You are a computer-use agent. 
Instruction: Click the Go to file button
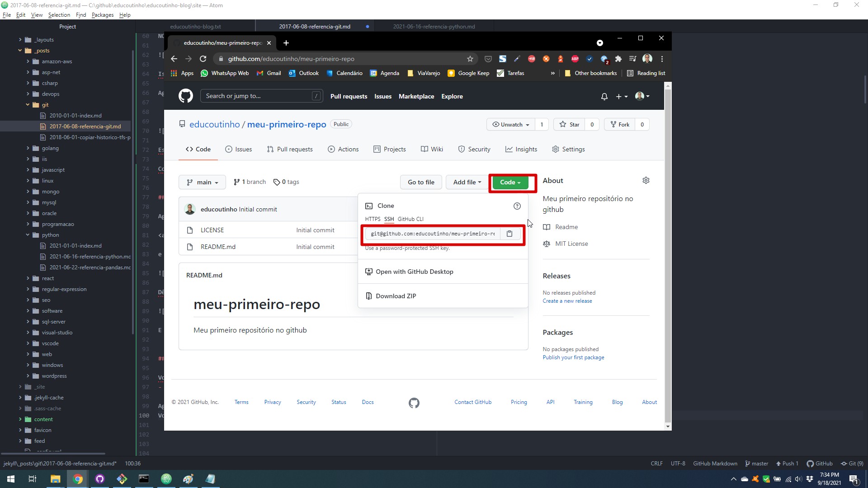tap(421, 182)
